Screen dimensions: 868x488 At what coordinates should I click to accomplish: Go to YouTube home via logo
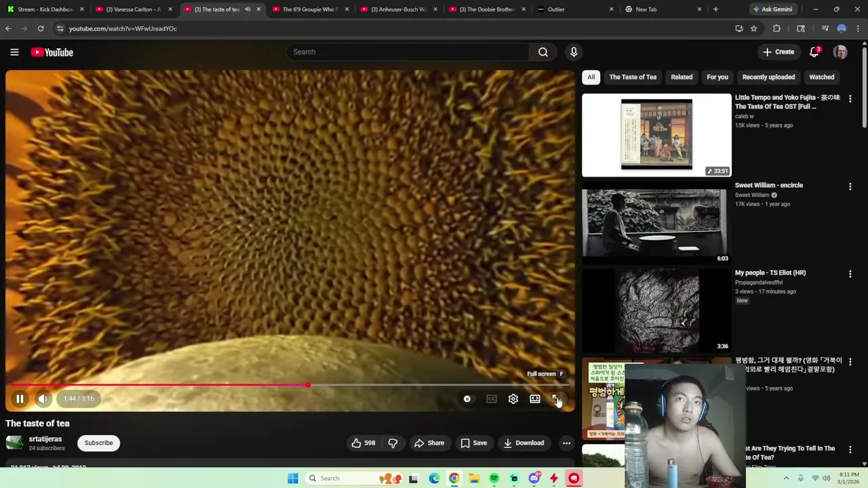(52, 52)
